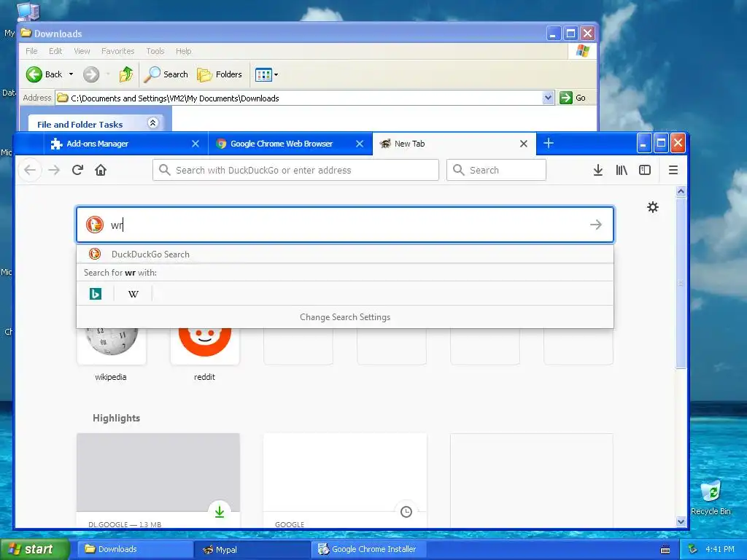Open File menu in Downloads window
747x560 pixels.
point(31,51)
